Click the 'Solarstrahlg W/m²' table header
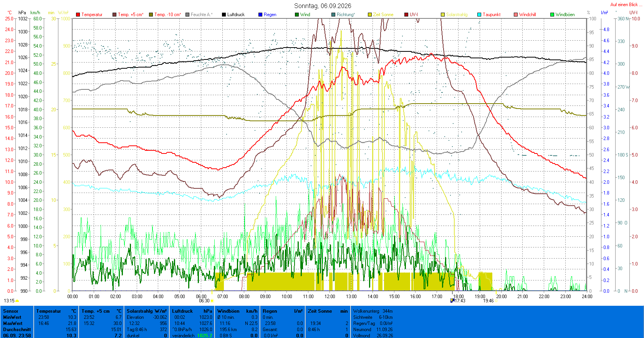Screen dimensions: 644x338 point(147,311)
